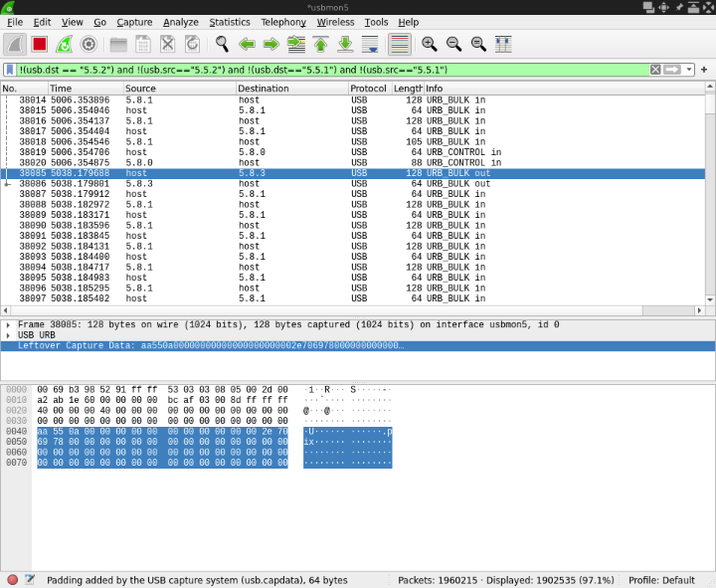This screenshot has width=716, height=588.
Task: Go forward in packet history
Action: click(x=271, y=45)
